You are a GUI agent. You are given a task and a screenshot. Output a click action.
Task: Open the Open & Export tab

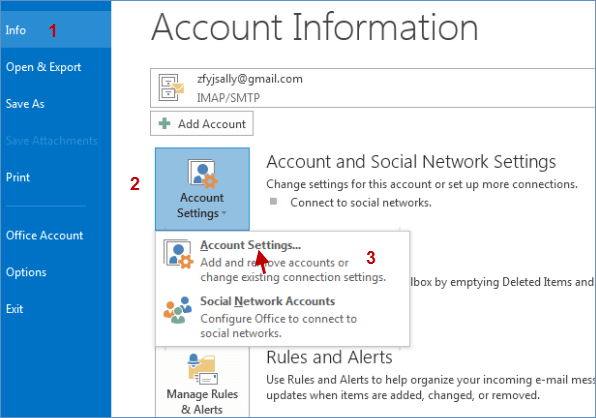pos(43,67)
